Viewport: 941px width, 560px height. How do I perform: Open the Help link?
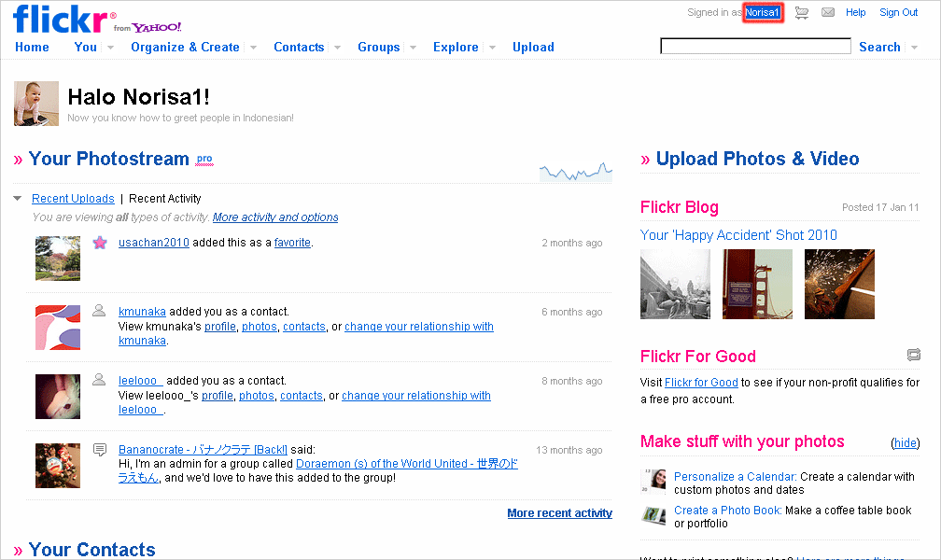pyautogui.click(x=855, y=12)
